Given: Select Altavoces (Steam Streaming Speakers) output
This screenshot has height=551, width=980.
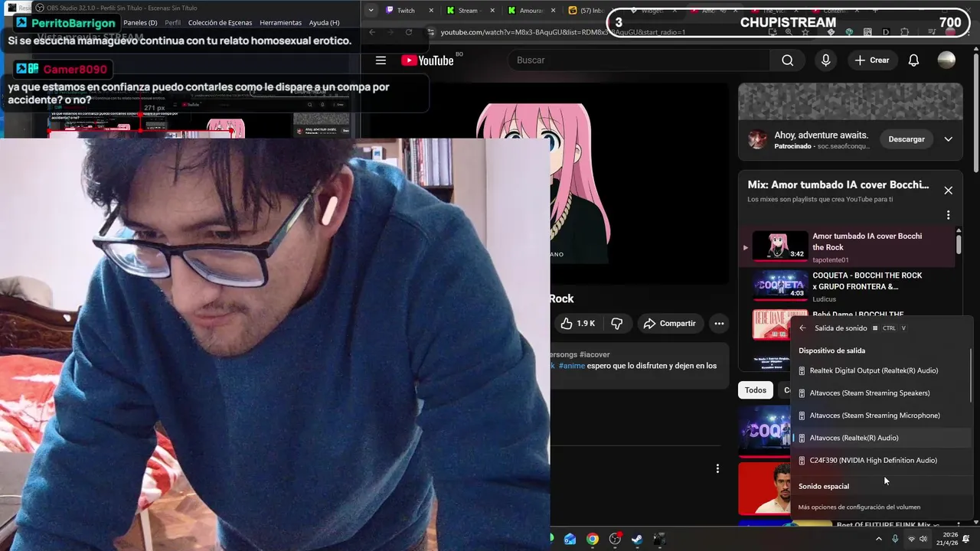Looking at the screenshot, I should point(881,393).
